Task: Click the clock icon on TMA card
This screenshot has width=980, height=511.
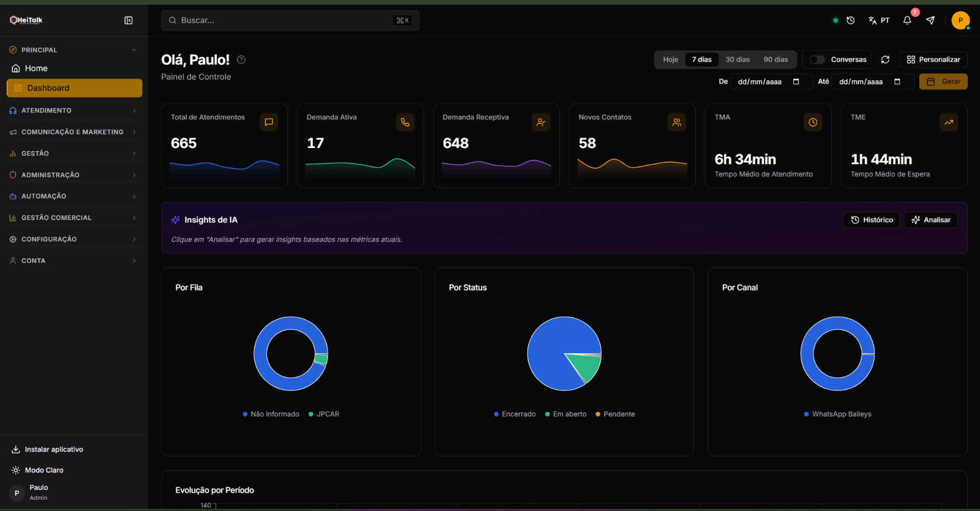Action: point(813,123)
